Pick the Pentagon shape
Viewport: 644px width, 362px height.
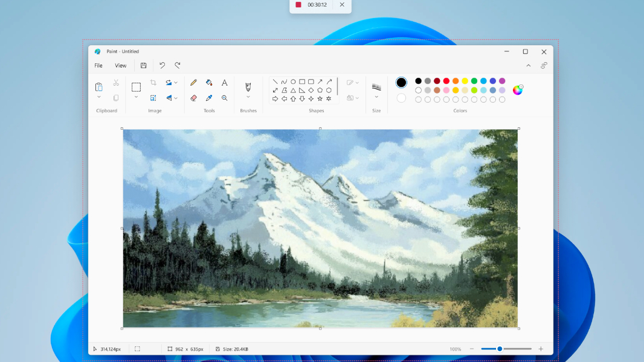coord(320,90)
